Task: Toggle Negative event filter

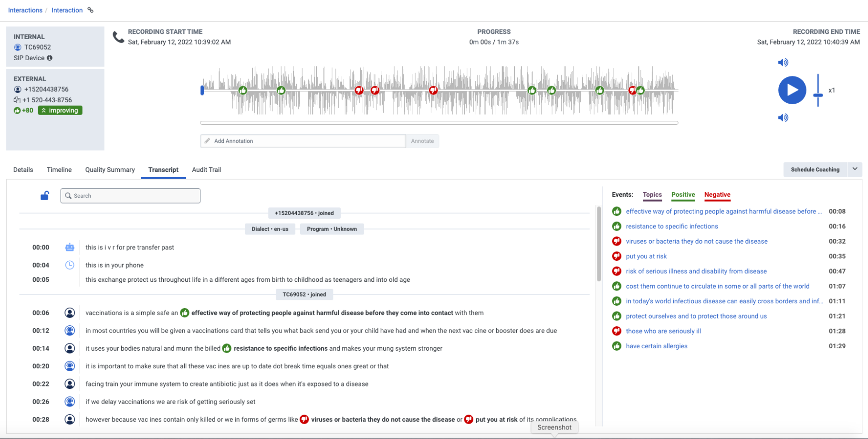Action: click(x=717, y=194)
